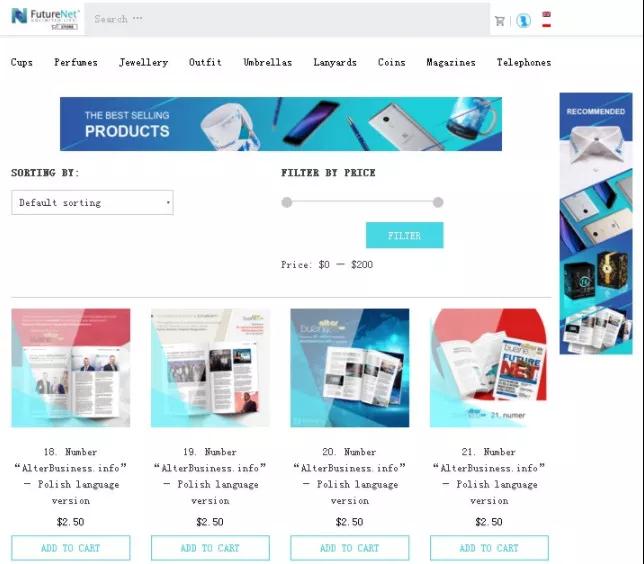644x564 pixels.
Task: Open the Telephones category
Action: pos(524,62)
